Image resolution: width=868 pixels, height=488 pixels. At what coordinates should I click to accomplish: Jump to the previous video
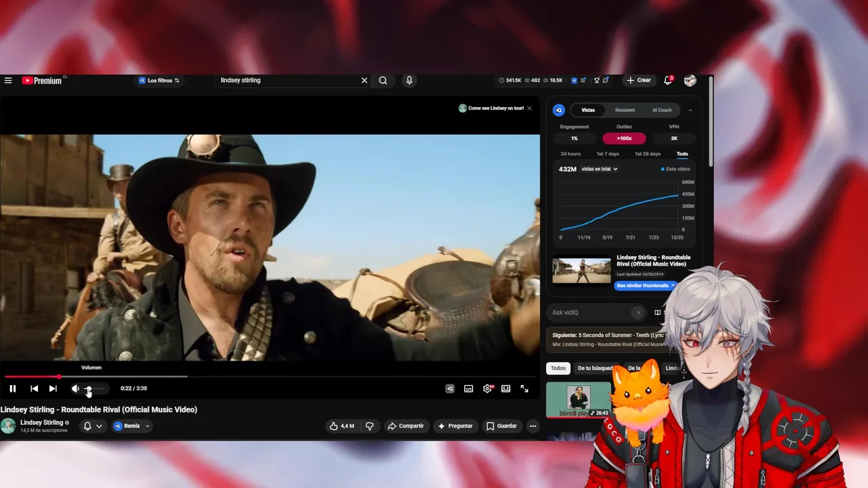coord(34,388)
